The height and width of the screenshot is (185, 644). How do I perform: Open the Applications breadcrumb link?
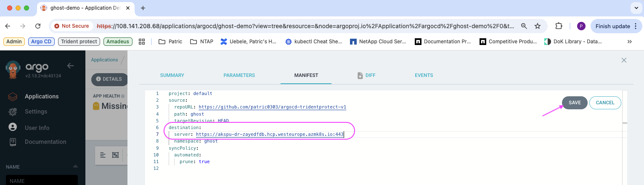point(104,60)
